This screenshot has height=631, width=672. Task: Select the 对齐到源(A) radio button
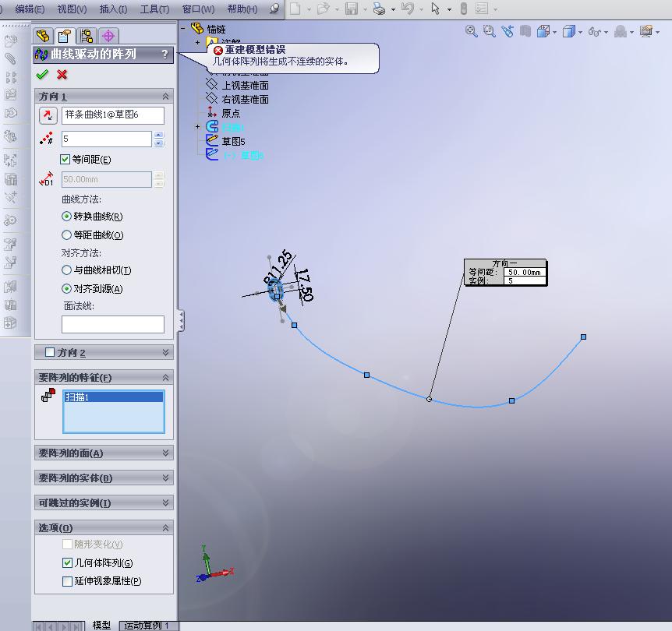[66, 289]
